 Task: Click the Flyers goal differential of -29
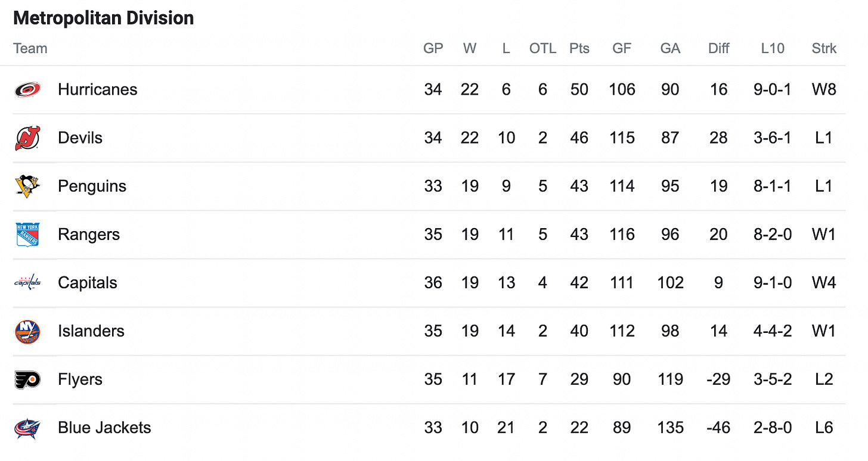coord(718,379)
